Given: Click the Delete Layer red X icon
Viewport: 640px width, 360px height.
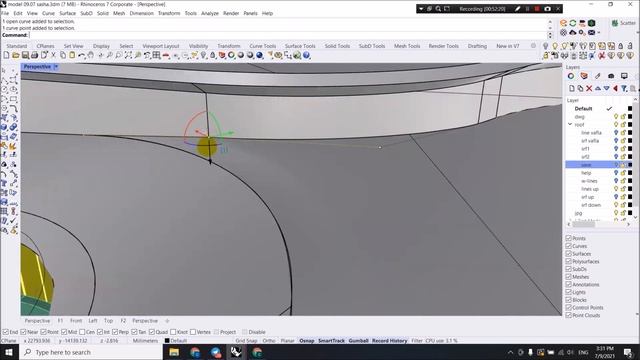Looking at the screenshot, I should coord(589,88).
